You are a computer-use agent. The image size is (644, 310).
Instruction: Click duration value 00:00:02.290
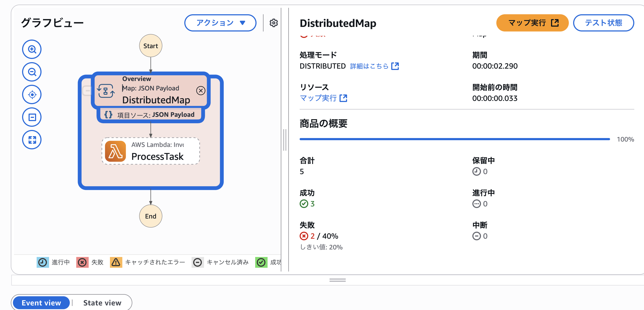(495, 66)
